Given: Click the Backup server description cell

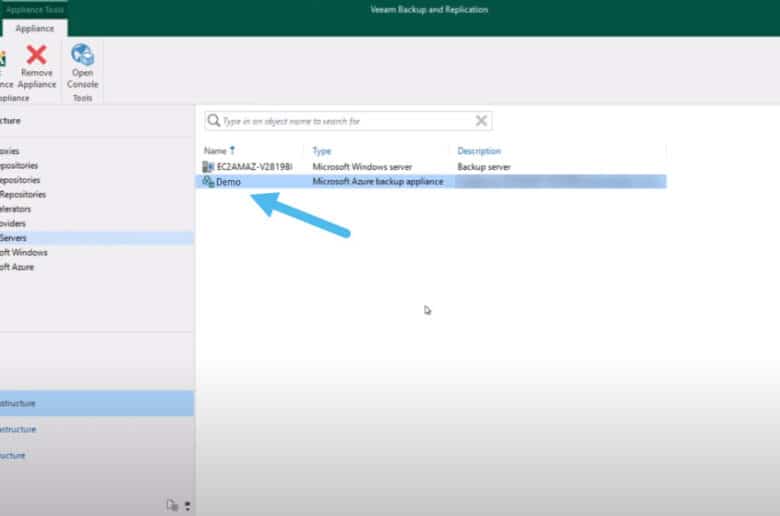Looking at the screenshot, I should tap(484, 167).
